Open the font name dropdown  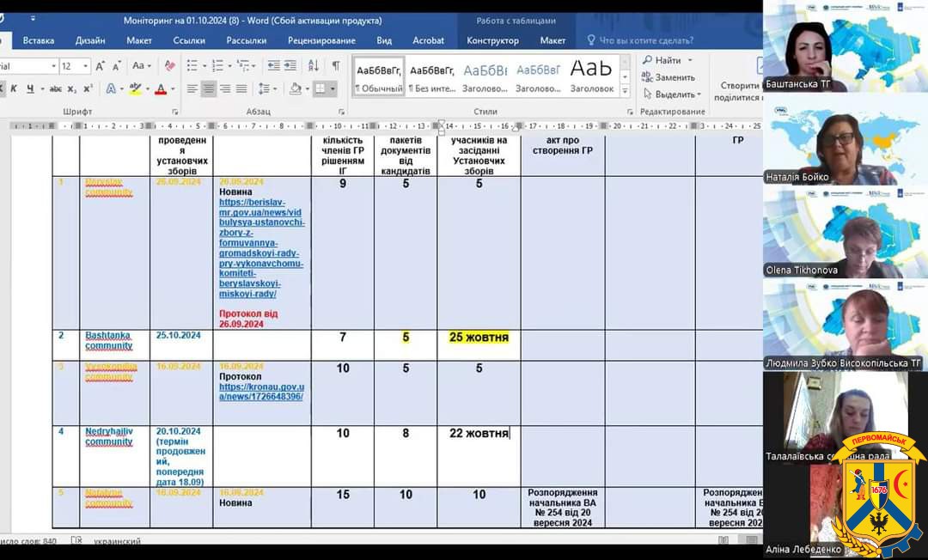(53, 65)
